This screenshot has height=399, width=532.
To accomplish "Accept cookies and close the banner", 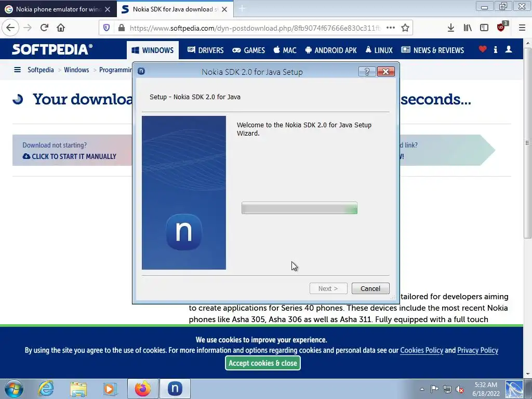I will coord(263,363).
